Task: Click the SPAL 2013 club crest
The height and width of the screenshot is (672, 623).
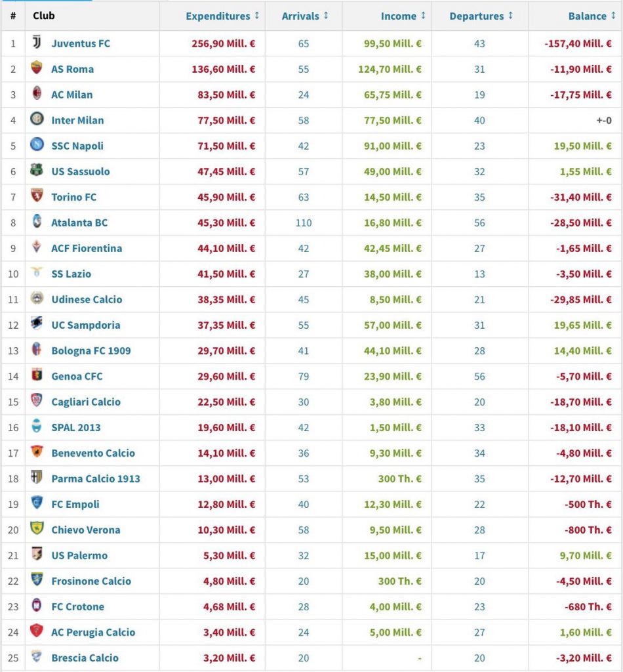Action: (x=37, y=426)
